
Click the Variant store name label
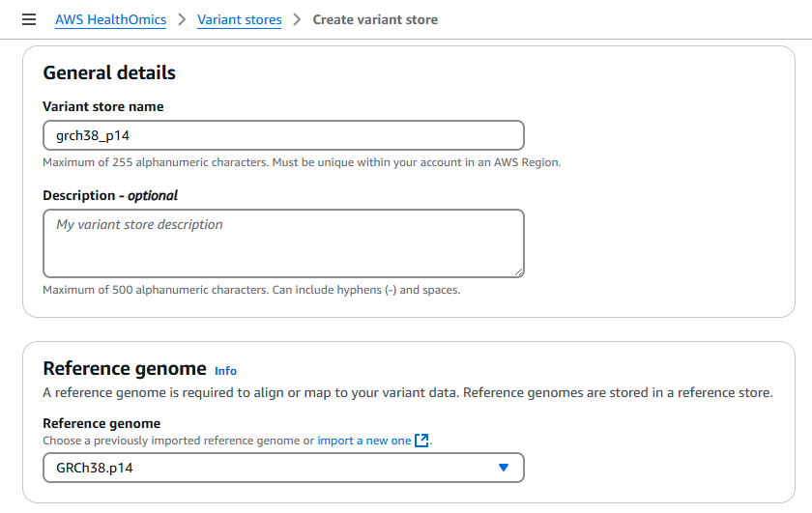coord(103,106)
